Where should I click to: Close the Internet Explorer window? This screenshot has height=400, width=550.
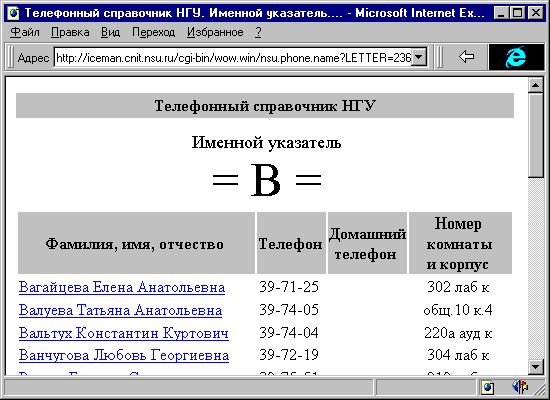[536, 13]
